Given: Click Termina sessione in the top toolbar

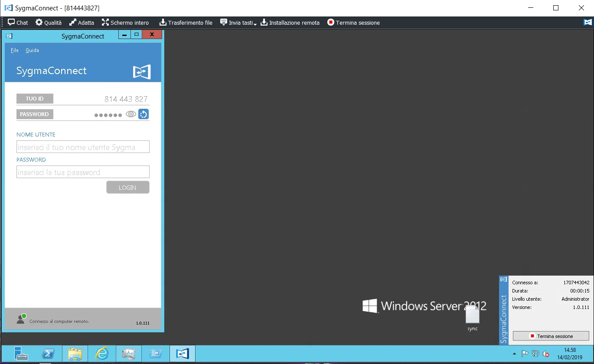Looking at the screenshot, I should 353,23.
